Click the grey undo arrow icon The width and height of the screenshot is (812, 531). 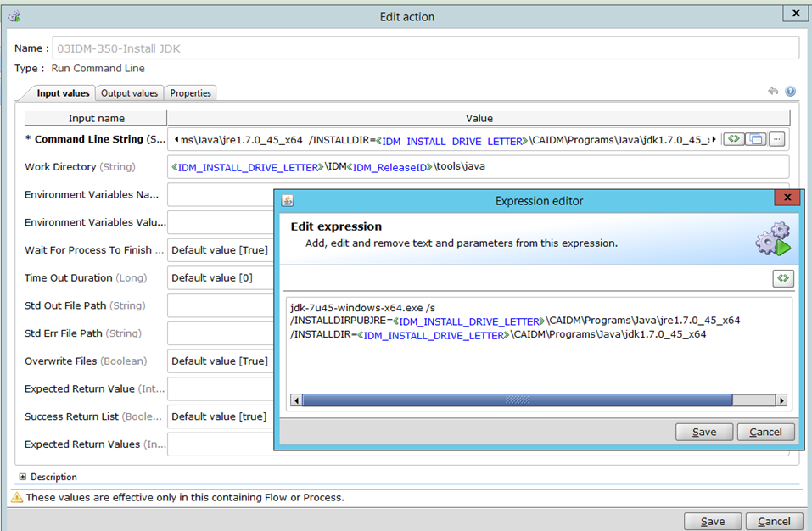(x=773, y=92)
